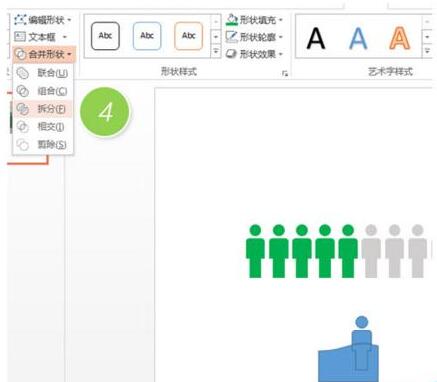Choose Fragment (拆分) from merge menu

[43, 109]
